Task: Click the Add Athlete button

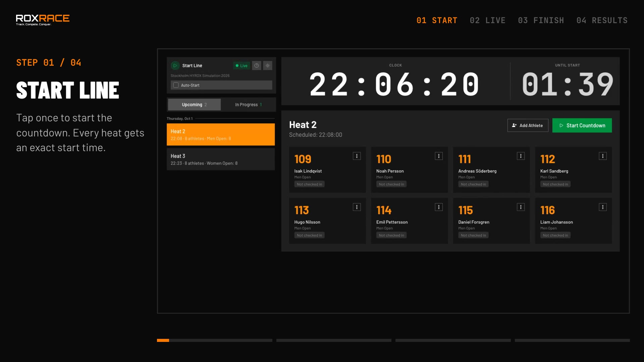Action: [x=528, y=125]
